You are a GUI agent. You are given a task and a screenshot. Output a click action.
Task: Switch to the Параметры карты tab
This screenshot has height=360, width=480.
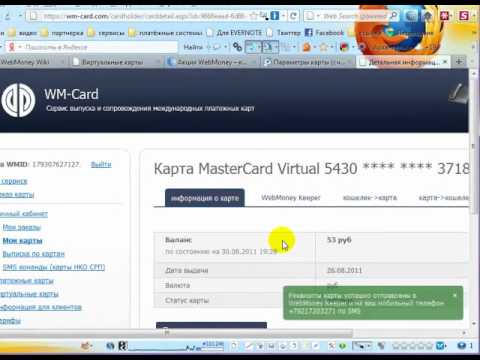pyautogui.click(x=308, y=62)
